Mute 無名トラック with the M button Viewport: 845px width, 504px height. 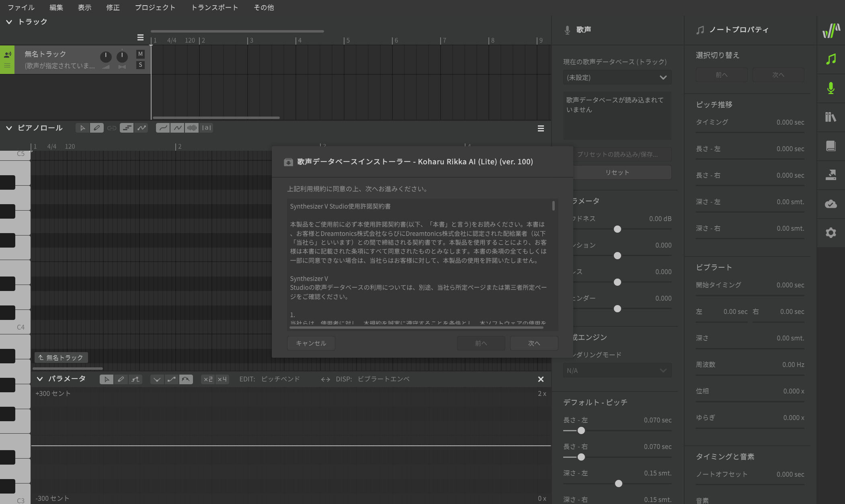(x=140, y=54)
